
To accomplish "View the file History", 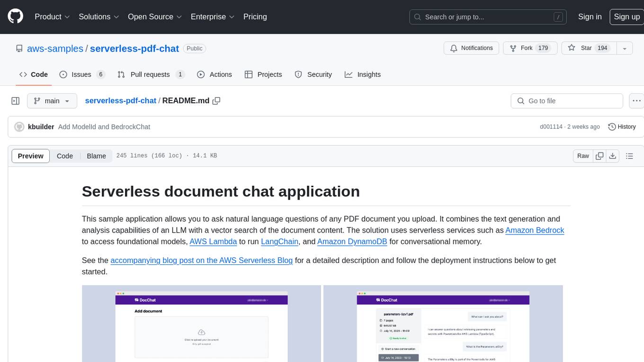I will click(622, 127).
